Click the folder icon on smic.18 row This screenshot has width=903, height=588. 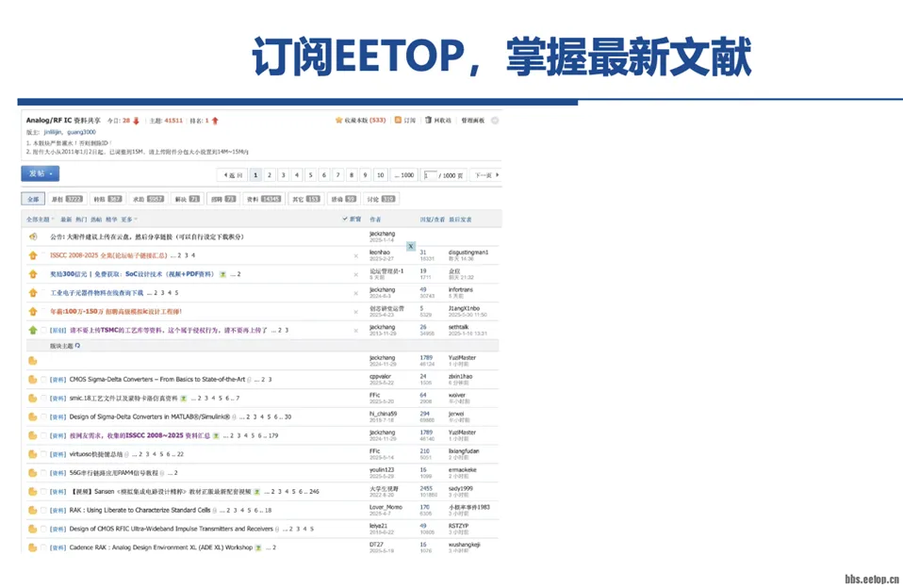pyautogui.click(x=33, y=398)
